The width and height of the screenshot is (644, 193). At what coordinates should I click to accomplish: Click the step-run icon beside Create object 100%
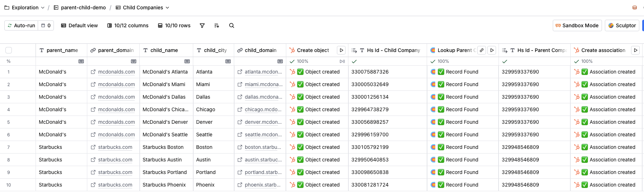click(342, 61)
